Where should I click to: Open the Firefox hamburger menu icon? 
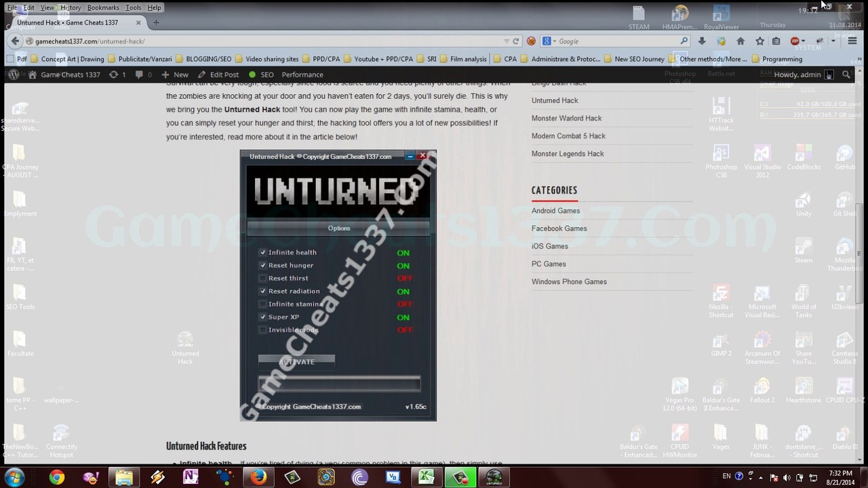(x=852, y=41)
